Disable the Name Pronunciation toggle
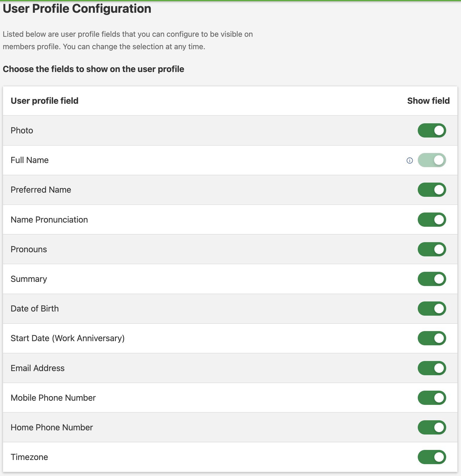 (432, 220)
